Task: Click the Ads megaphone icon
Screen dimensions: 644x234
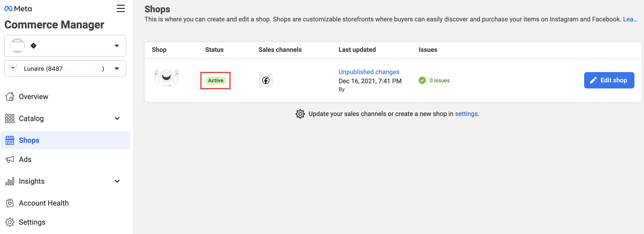Action: click(x=10, y=159)
